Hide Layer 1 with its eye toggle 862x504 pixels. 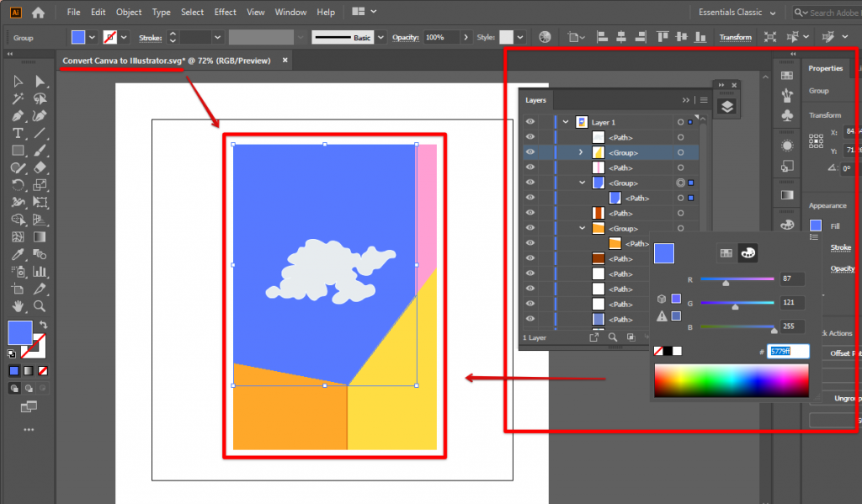pyautogui.click(x=529, y=122)
